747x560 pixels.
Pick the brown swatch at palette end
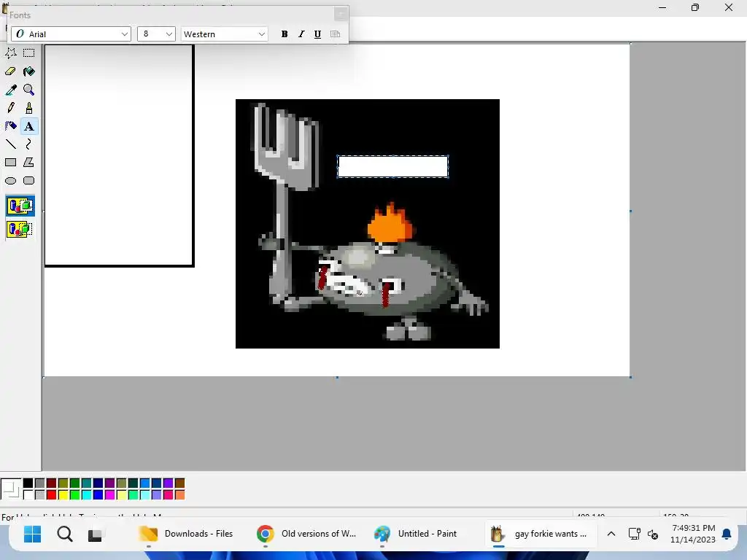[179, 483]
